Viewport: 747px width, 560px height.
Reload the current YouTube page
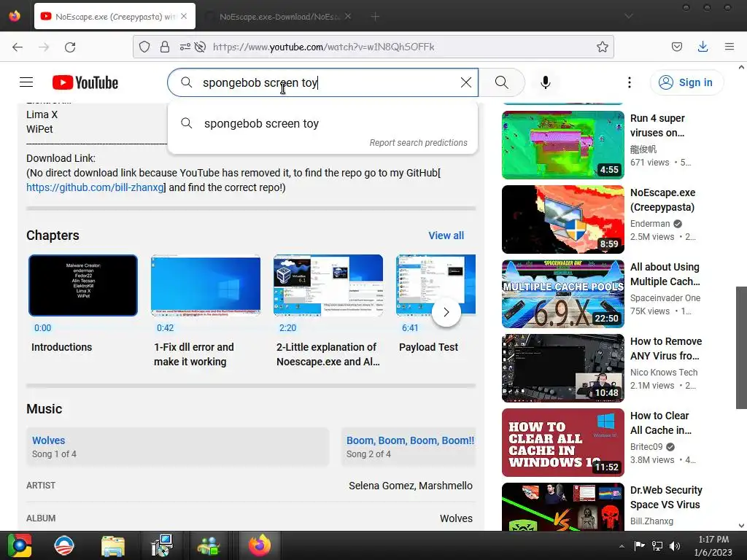click(x=70, y=47)
